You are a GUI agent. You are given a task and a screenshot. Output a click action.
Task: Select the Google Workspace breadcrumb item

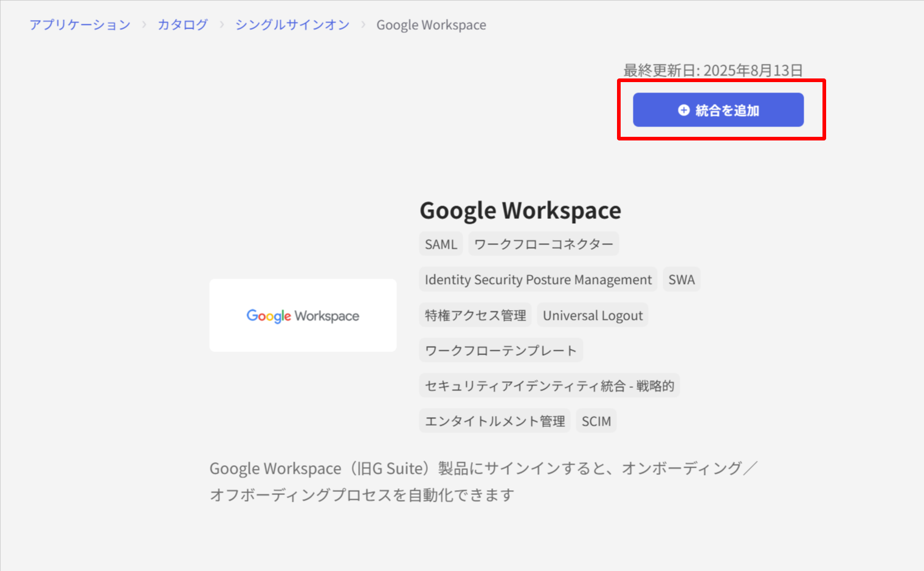[431, 24]
